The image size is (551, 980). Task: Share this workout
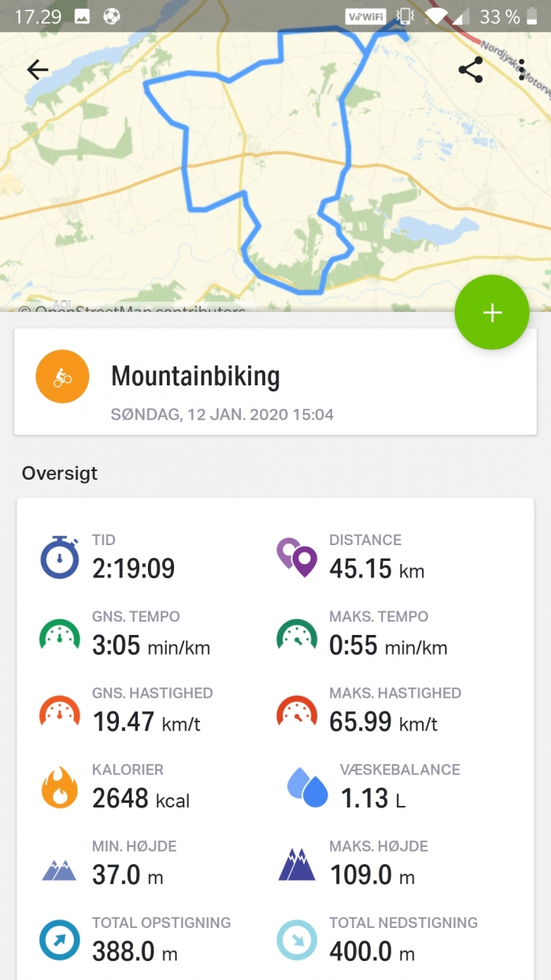point(471,70)
